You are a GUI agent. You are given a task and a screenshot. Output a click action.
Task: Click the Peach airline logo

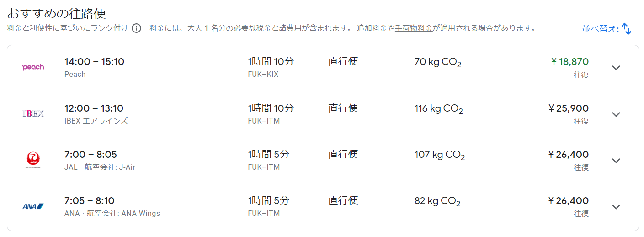tap(33, 67)
